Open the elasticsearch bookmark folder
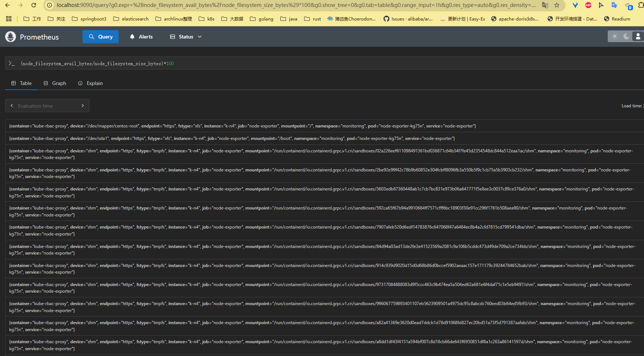This screenshot has height=356, width=644. pos(131,19)
